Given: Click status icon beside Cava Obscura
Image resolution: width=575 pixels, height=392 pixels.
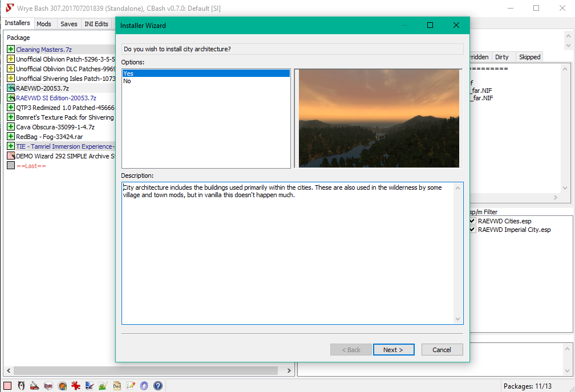Looking at the screenshot, I should 11,126.
